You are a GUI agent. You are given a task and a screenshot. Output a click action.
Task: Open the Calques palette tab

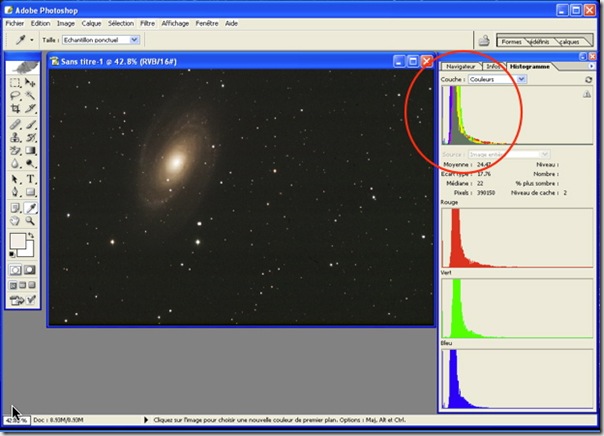pos(569,41)
